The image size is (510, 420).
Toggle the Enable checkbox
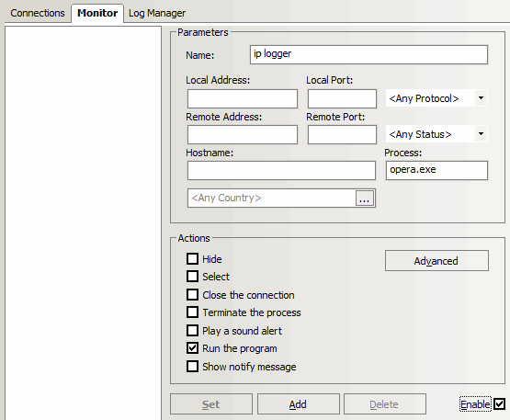click(x=499, y=404)
